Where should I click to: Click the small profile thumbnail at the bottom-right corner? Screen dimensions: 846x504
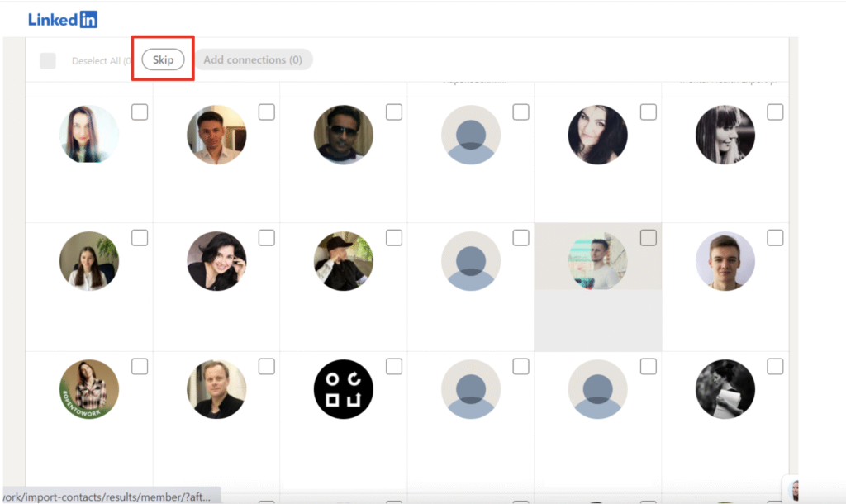794,489
